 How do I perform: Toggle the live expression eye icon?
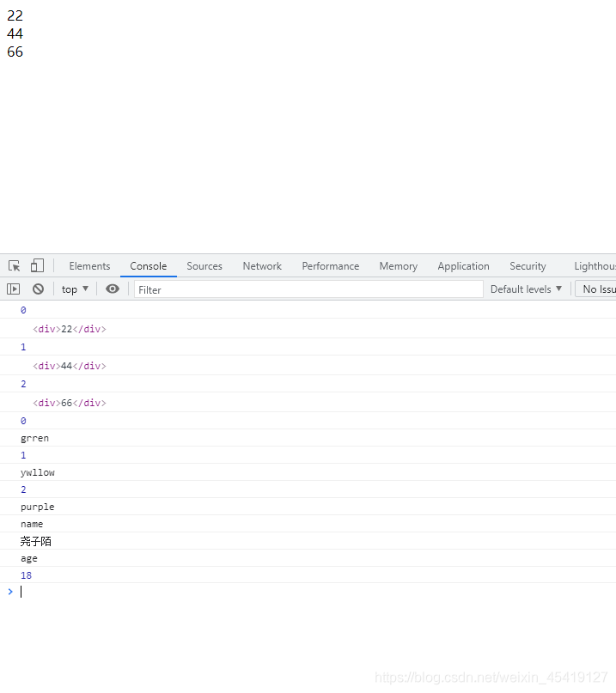tap(113, 289)
